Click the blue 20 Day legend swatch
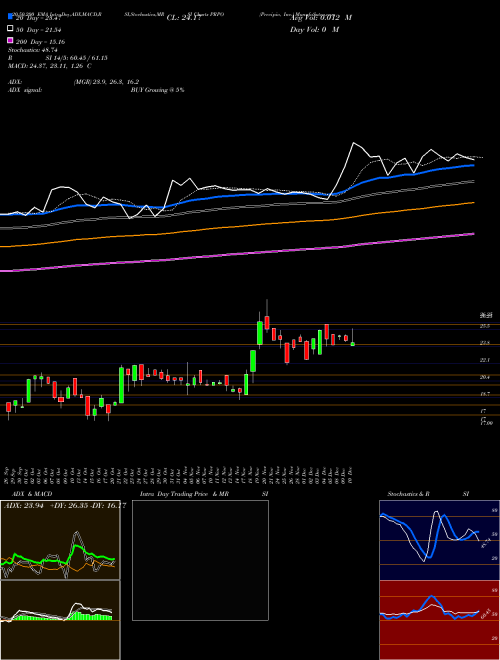 pos(11,16)
